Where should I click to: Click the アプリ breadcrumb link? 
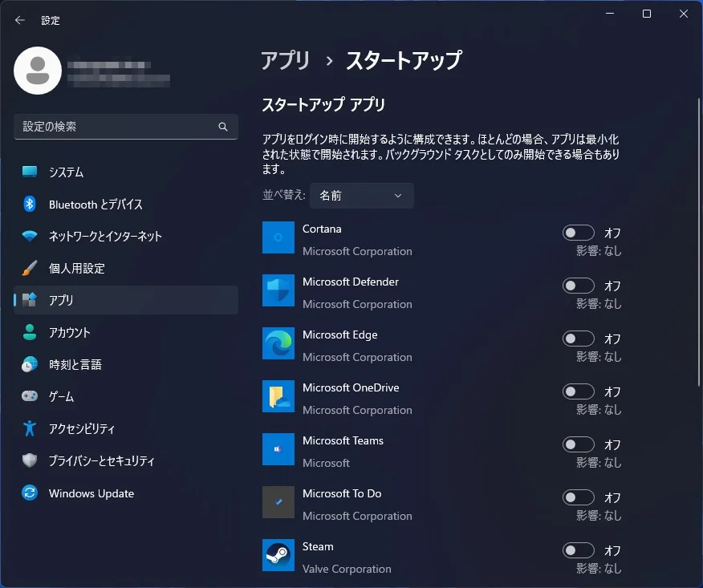286,60
